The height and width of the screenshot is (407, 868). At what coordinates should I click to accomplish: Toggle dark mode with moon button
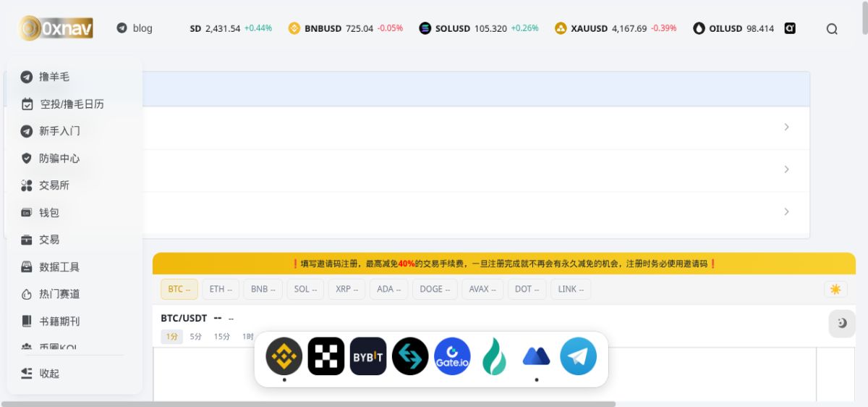point(842,323)
